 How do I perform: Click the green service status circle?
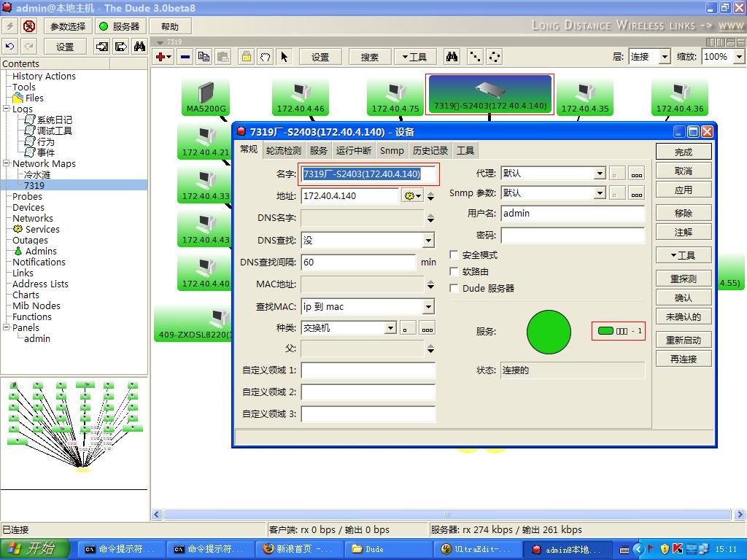[x=548, y=332]
